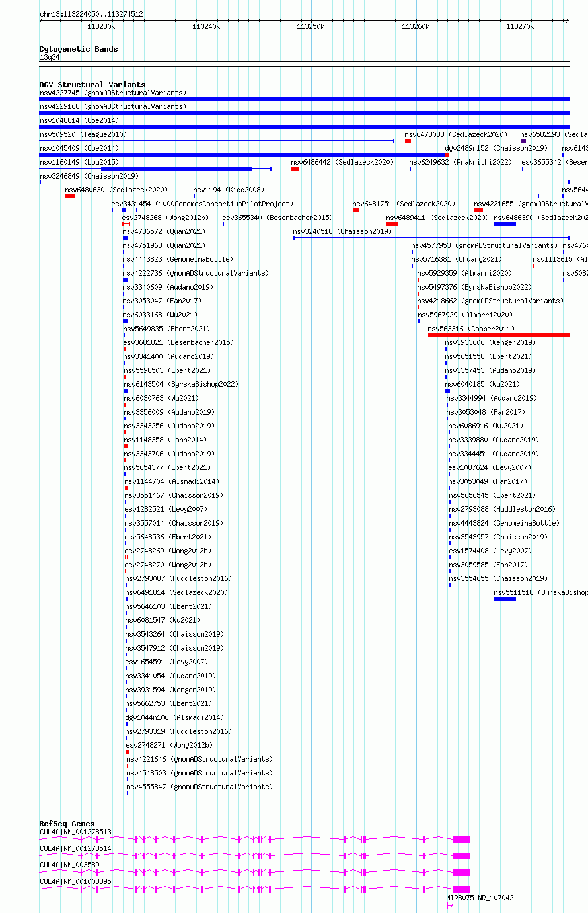Select the esv1087624 (Levy2007) label
This screenshot has height=913, width=588.
490,467
